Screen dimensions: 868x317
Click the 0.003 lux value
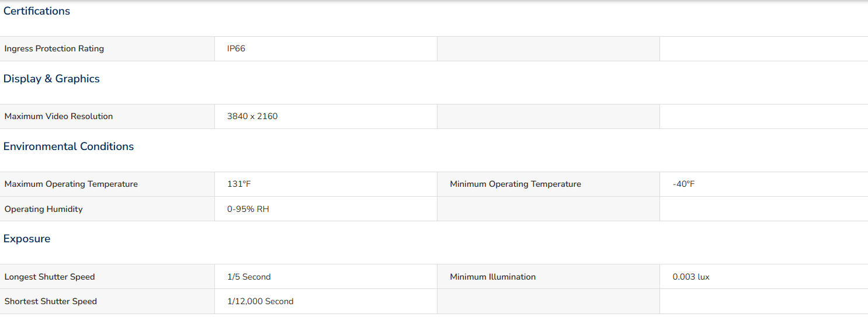click(x=691, y=277)
